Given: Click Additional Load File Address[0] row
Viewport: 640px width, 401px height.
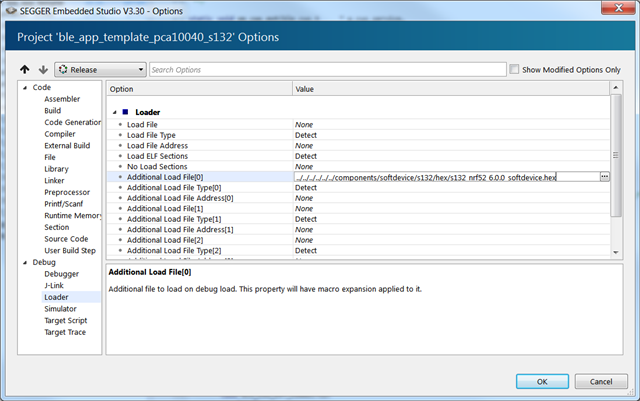Looking at the screenshot, I should (358, 198).
